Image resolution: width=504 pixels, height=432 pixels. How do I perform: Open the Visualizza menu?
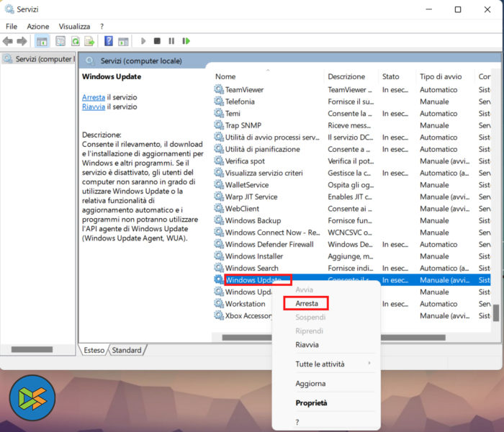pyautogui.click(x=74, y=26)
